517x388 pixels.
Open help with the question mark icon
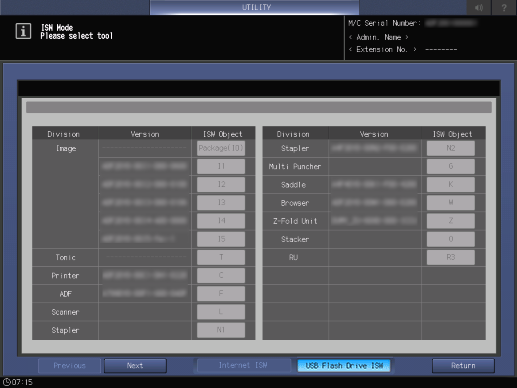pyautogui.click(x=504, y=7)
